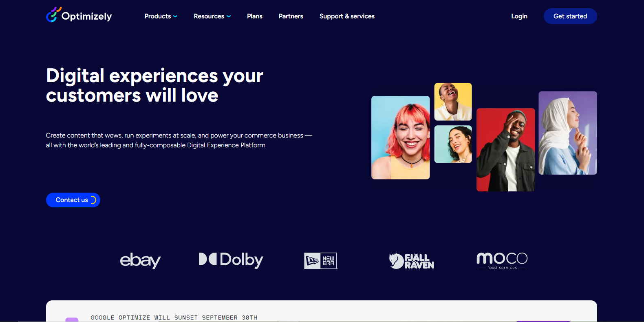Select the curly-haired woman on teal photo
The image size is (644, 322).
pyautogui.click(x=453, y=144)
